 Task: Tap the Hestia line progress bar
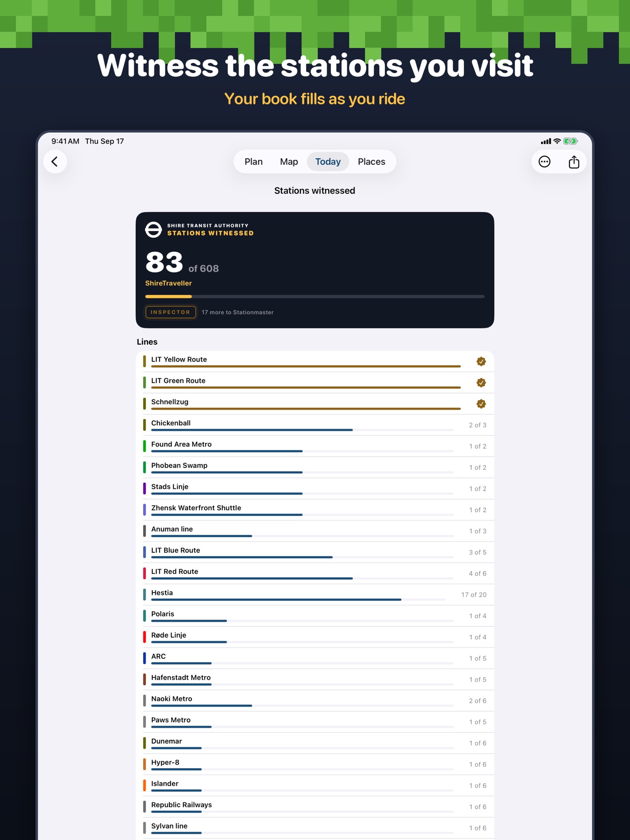click(x=298, y=600)
